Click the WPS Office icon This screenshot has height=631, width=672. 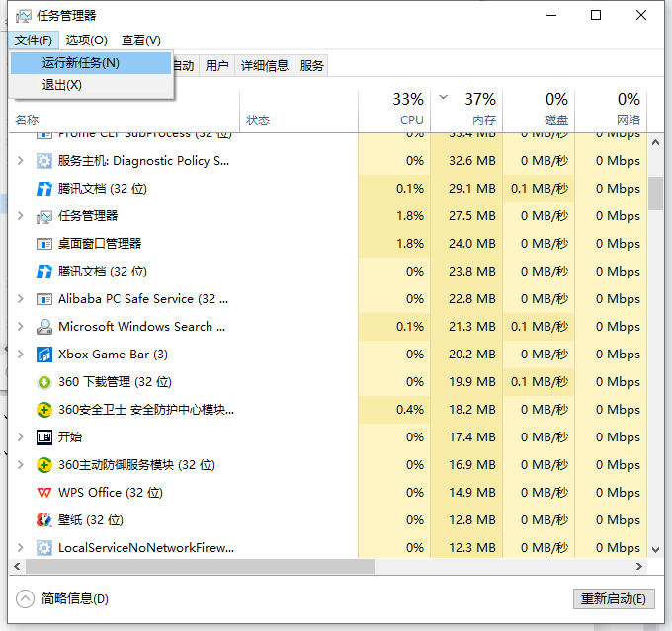click(x=44, y=493)
